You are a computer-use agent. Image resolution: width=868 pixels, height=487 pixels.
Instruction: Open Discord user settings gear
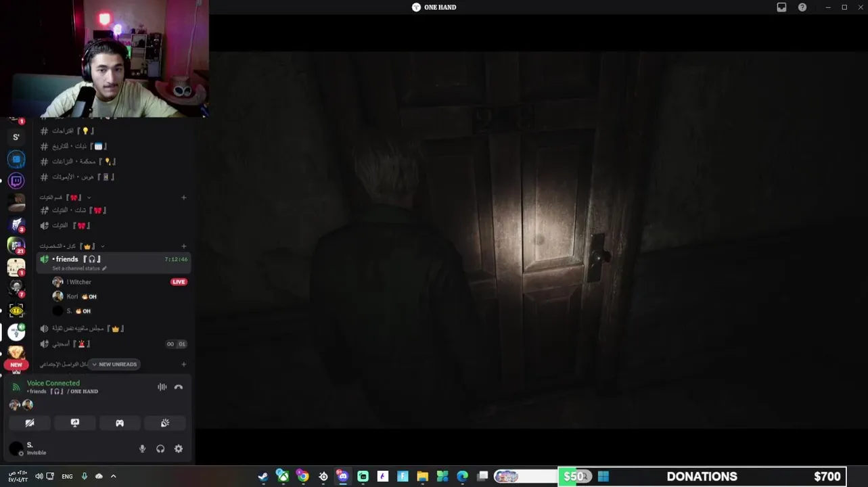coord(179,448)
